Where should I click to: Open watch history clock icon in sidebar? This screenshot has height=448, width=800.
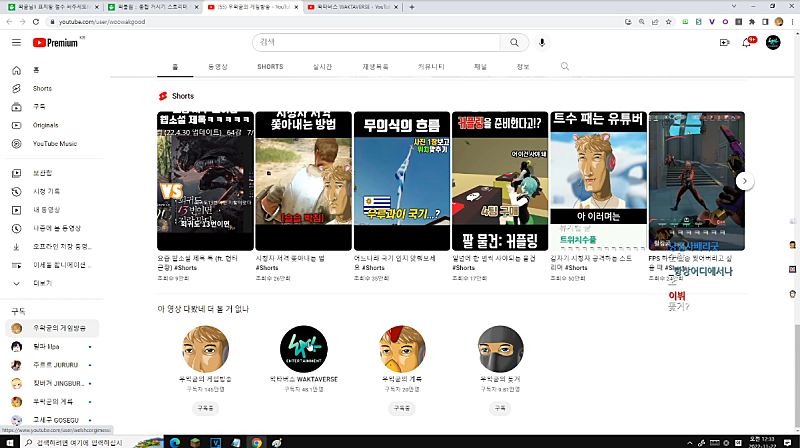[x=16, y=191]
